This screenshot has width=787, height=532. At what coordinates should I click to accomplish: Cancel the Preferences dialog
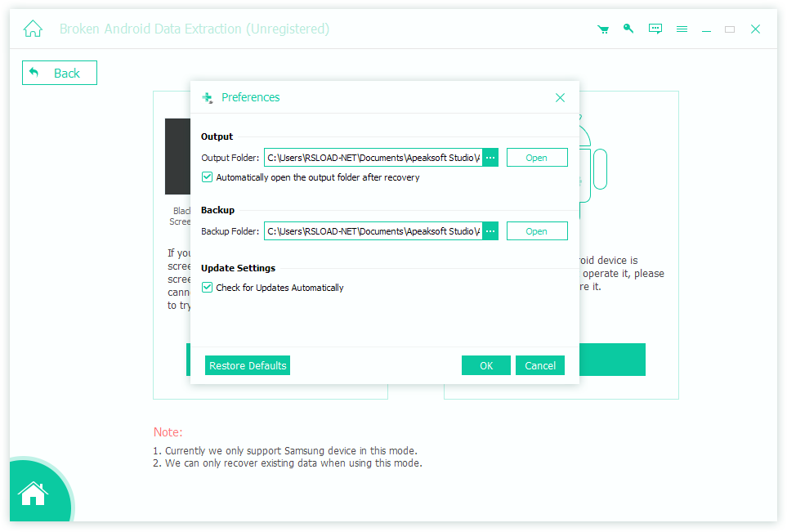540,365
